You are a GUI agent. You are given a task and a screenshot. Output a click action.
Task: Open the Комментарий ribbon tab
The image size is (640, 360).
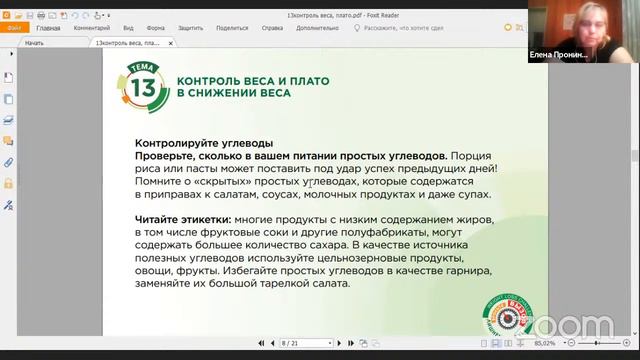click(92, 28)
